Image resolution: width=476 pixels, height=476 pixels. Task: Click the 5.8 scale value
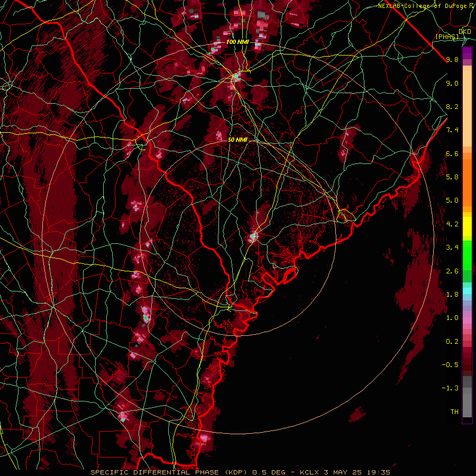pyautogui.click(x=452, y=177)
